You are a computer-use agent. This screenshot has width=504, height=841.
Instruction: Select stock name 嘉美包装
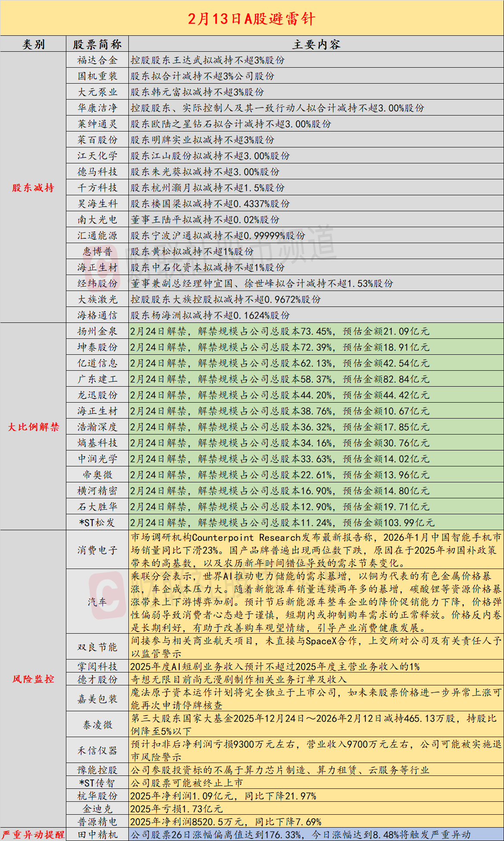point(97,699)
